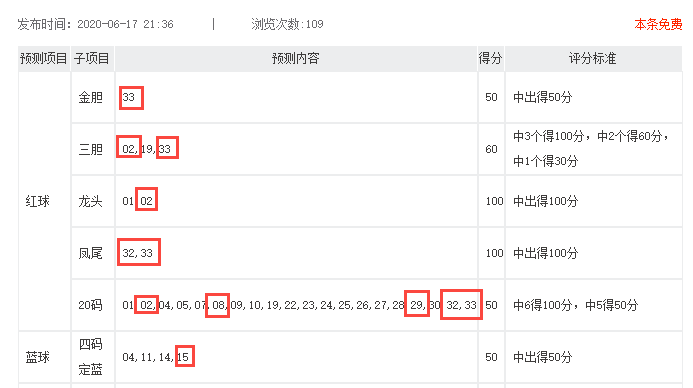The width and height of the screenshot is (693, 388).
Task: Click the boxed 15 in the 蓝球 row
Action: pos(185,356)
